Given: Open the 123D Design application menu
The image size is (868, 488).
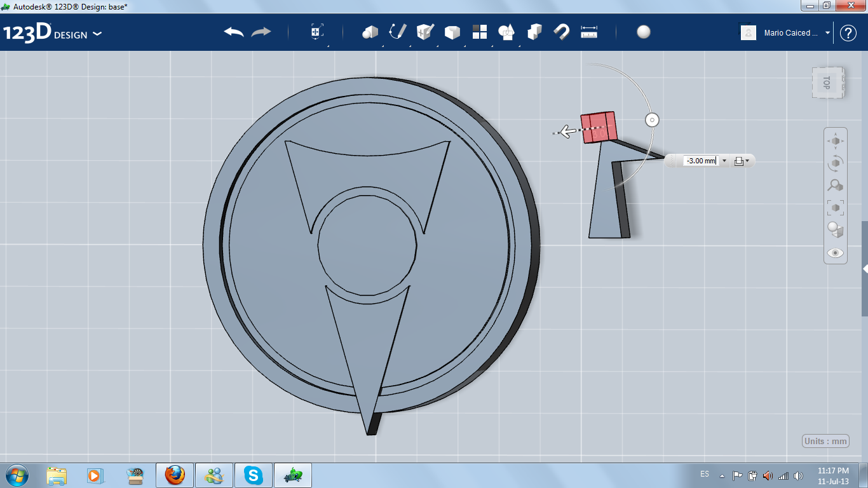Looking at the screenshot, I should click(x=53, y=32).
